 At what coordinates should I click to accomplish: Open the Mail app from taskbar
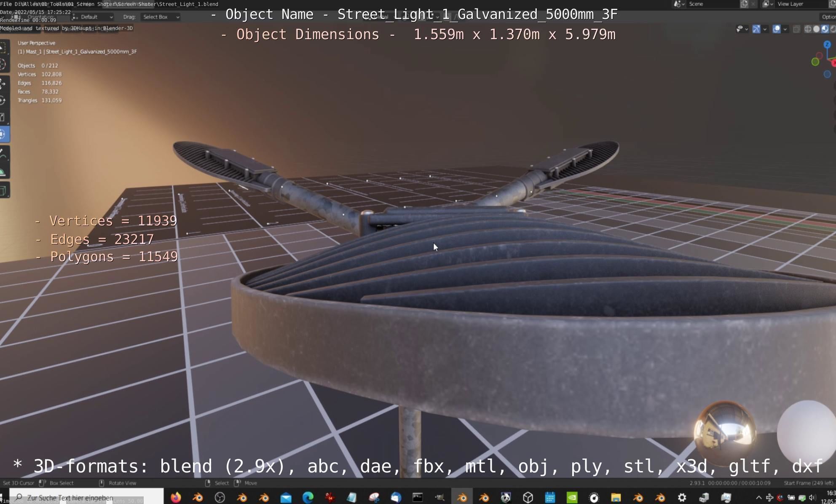pyautogui.click(x=286, y=498)
